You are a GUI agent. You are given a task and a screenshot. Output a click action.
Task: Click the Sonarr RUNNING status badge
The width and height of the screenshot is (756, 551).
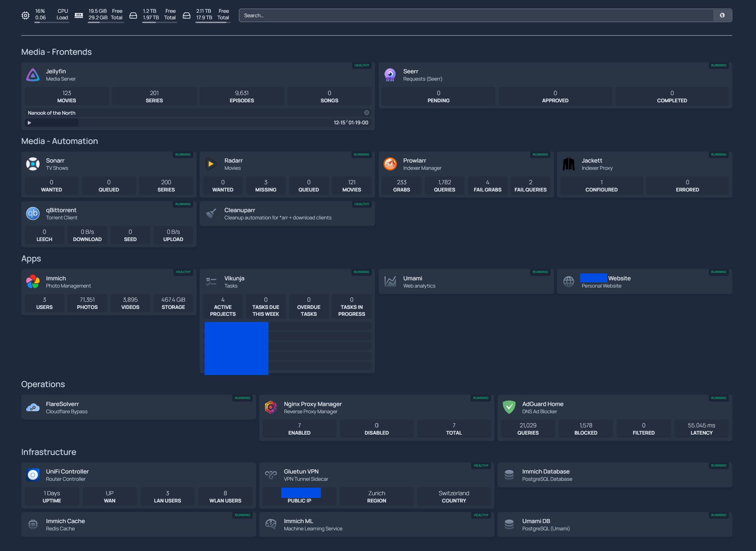click(183, 155)
